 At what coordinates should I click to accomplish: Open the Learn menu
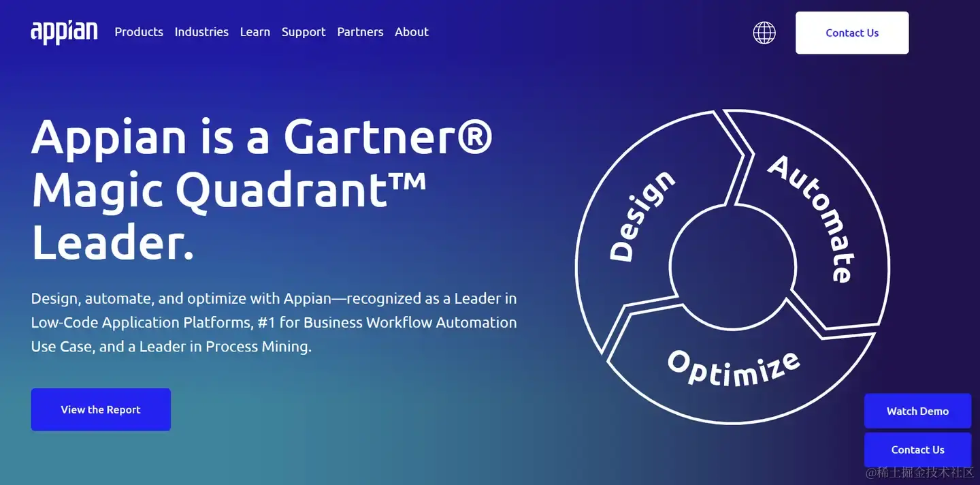[255, 32]
